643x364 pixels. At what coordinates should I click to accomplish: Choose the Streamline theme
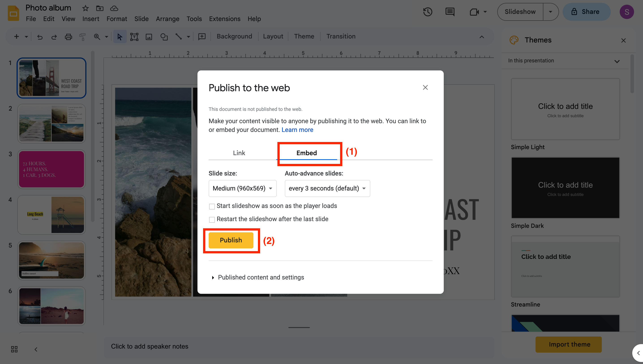pos(565,266)
